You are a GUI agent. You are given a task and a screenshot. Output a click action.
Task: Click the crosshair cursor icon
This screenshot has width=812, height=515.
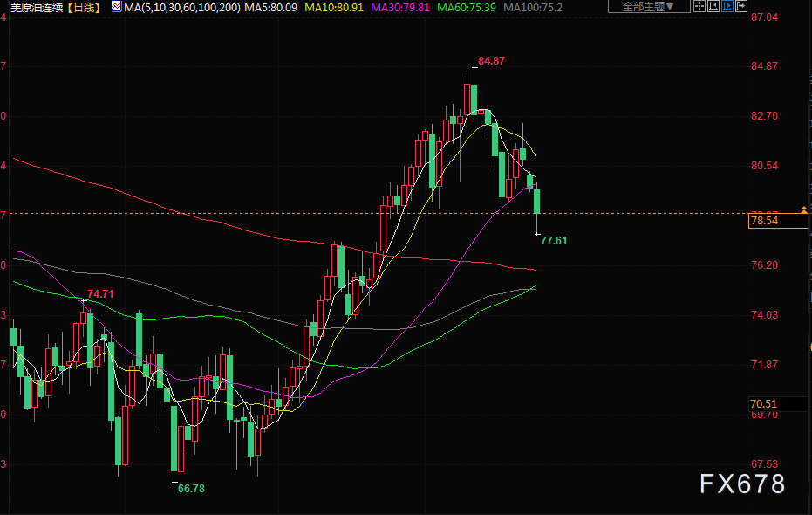tap(699, 6)
